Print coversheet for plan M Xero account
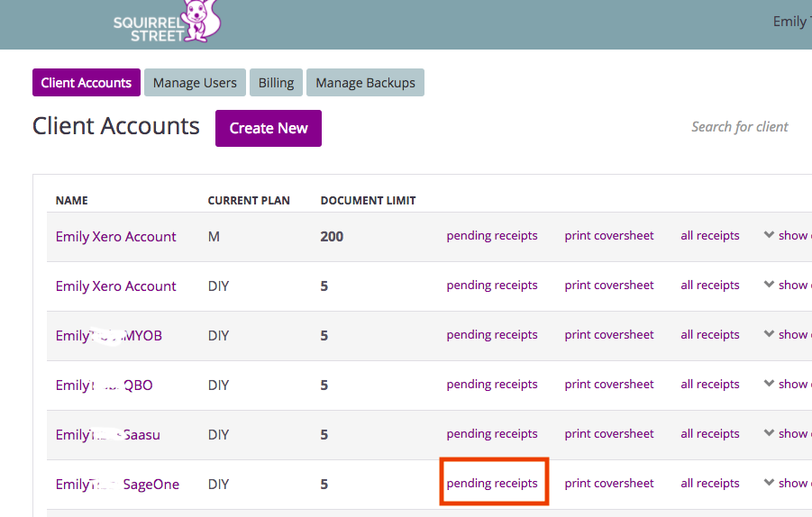Image resolution: width=812 pixels, height=517 pixels. coord(609,235)
